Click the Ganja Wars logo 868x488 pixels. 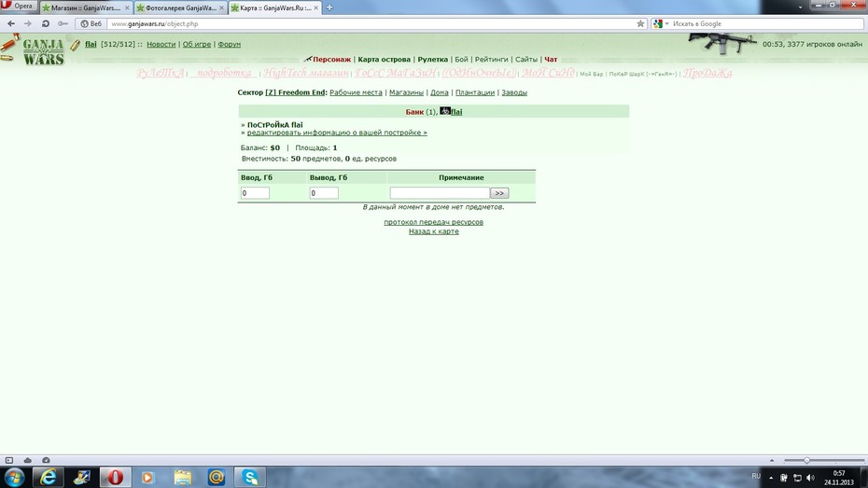click(43, 52)
